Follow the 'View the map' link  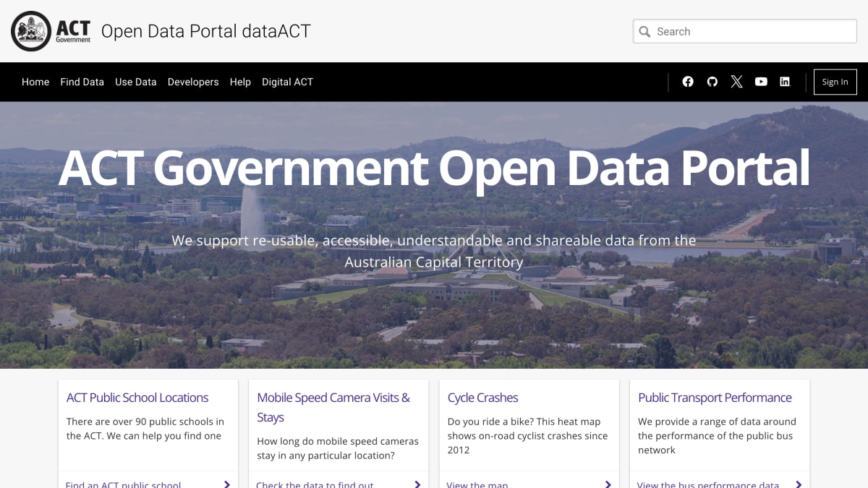[x=477, y=484]
